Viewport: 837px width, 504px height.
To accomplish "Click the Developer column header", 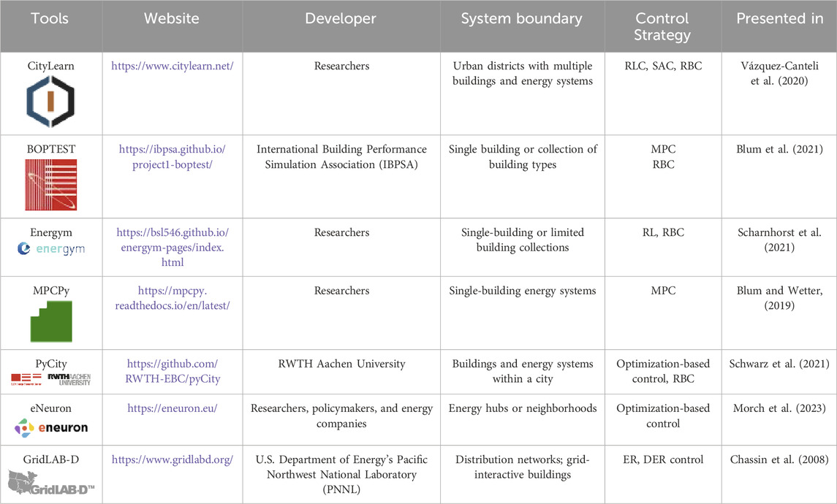I will tap(341, 26).
